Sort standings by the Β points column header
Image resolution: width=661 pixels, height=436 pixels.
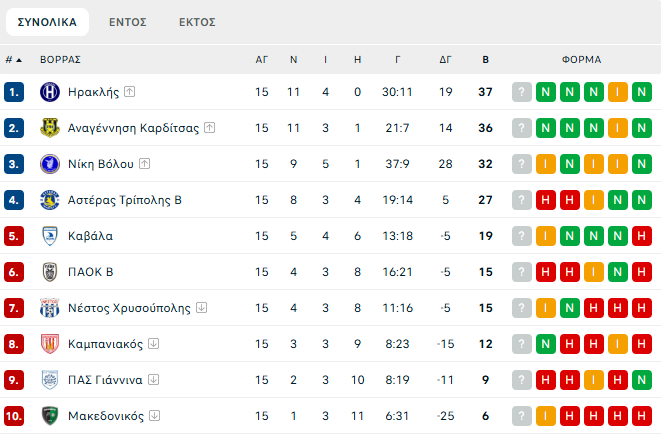(x=486, y=60)
